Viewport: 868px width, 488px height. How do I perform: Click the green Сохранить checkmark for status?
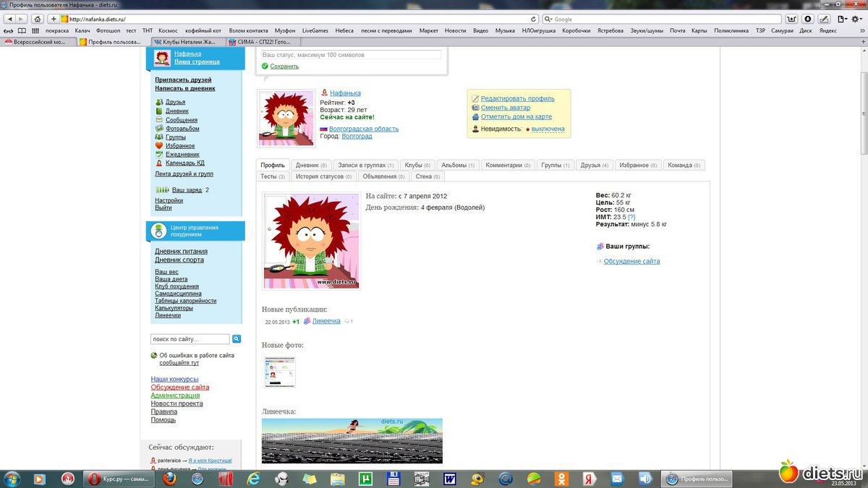tap(265, 67)
